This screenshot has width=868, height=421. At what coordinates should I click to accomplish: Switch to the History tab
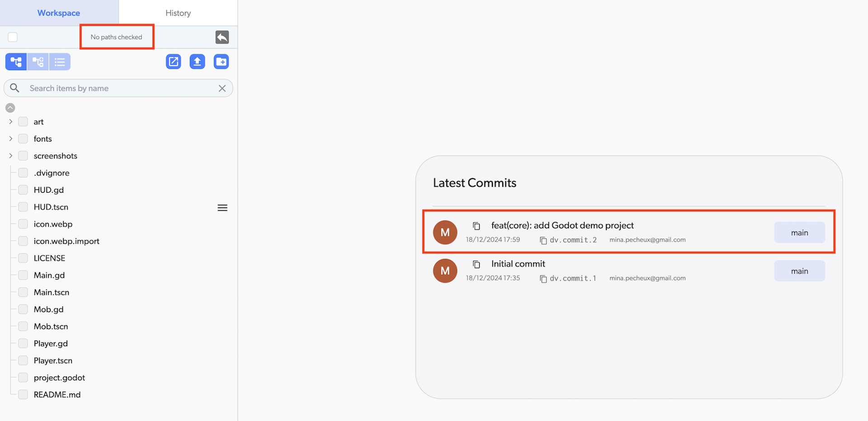(x=178, y=13)
